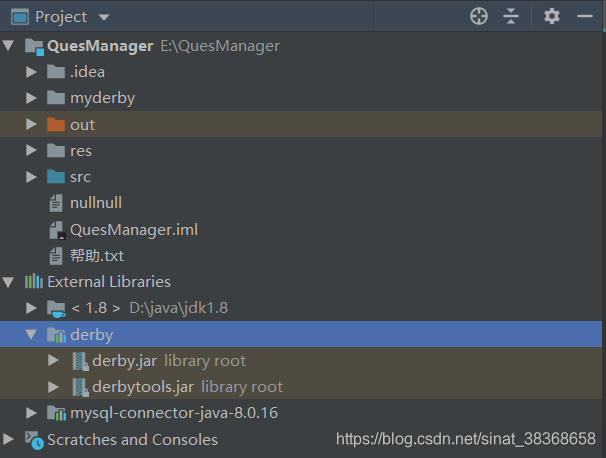Image resolution: width=606 pixels, height=458 pixels.
Task: Select the derby.jar entry label
Action: pyautogui.click(x=124, y=361)
